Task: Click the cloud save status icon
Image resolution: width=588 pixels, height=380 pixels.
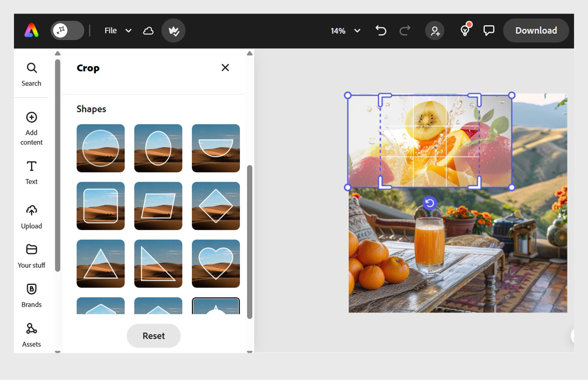Action: [x=148, y=31]
